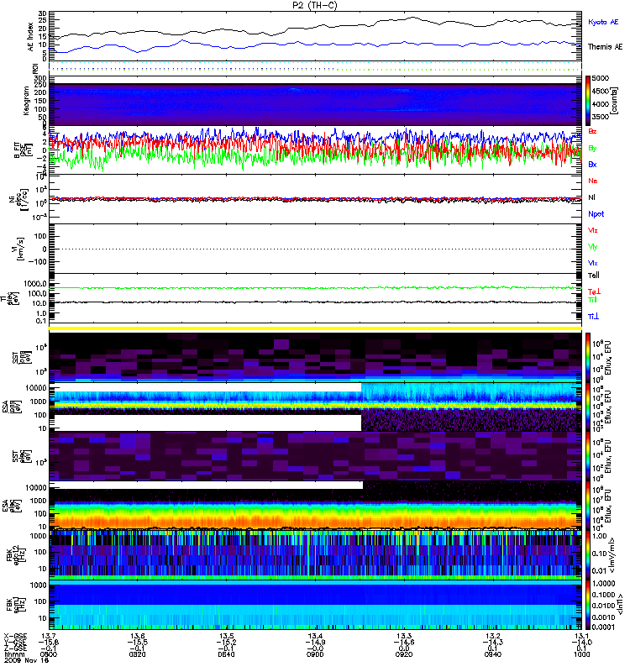Click the Tell temperature legend label
Viewport: 630px width, 672px height.
[594, 276]
